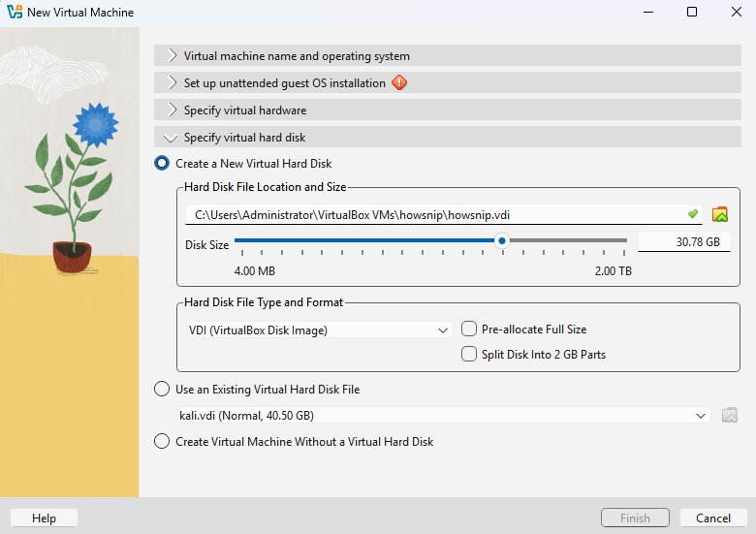Close the New Virtual Machine window
Viewport: 756px width, 534px height.
(737, 12)
